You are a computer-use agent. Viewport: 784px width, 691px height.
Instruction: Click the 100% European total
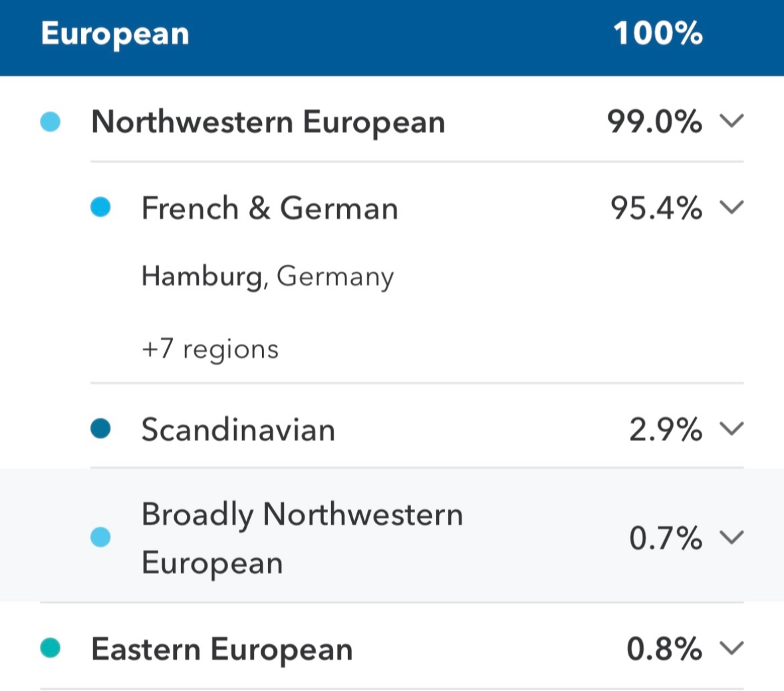[657, 34]
